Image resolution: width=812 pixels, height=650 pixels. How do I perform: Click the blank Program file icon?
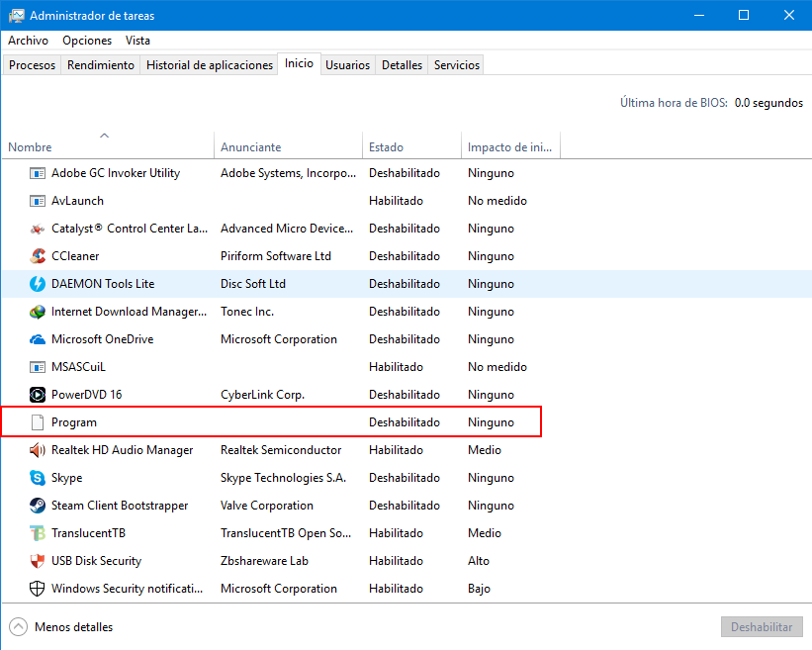click(38, 422)
